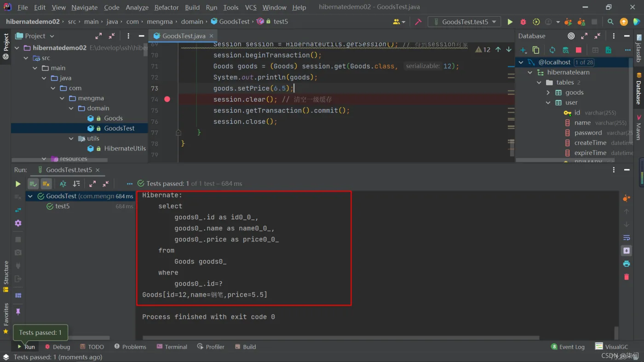Image resolution: width=644 pixels, height=362 pixels.
Task: Toggle showing ignored tests
Action: [46, 184]
